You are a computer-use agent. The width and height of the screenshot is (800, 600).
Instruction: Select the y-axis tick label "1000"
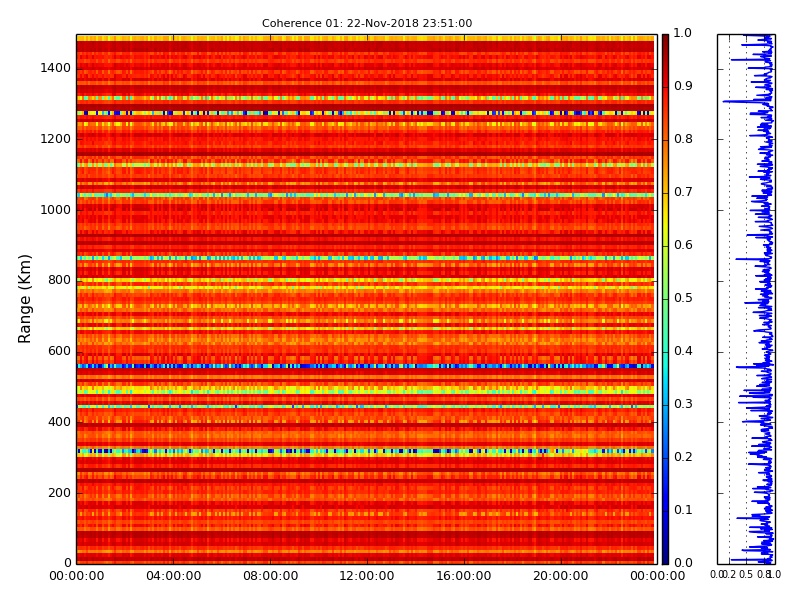[56, 210]
